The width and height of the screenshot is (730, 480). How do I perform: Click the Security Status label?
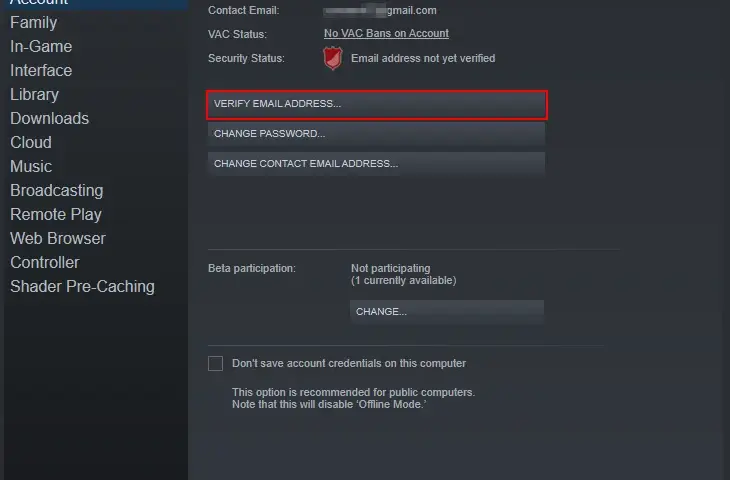click(246, 58)
